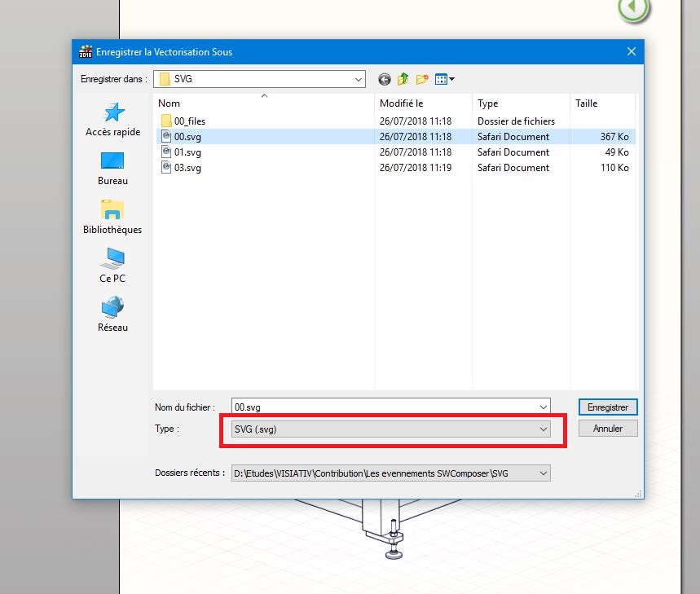Click Safari Document type of 01.svg
The height and width of the screenshot is (594, 700).
tap(513, 152)
